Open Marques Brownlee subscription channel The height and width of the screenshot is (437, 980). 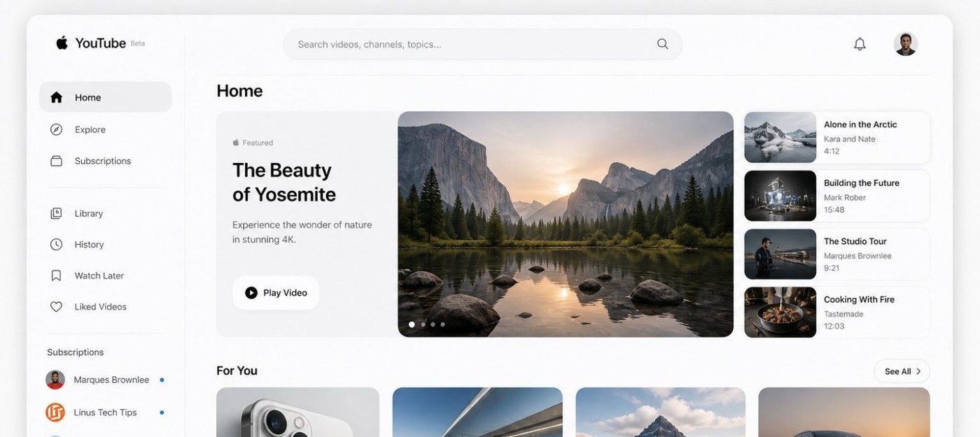(105, 380)
